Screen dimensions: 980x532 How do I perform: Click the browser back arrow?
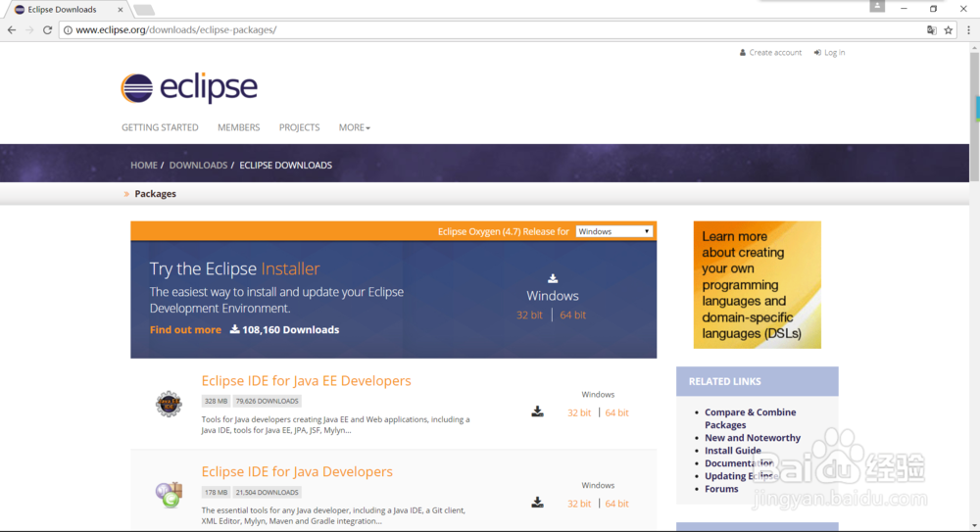click(12, 29)
